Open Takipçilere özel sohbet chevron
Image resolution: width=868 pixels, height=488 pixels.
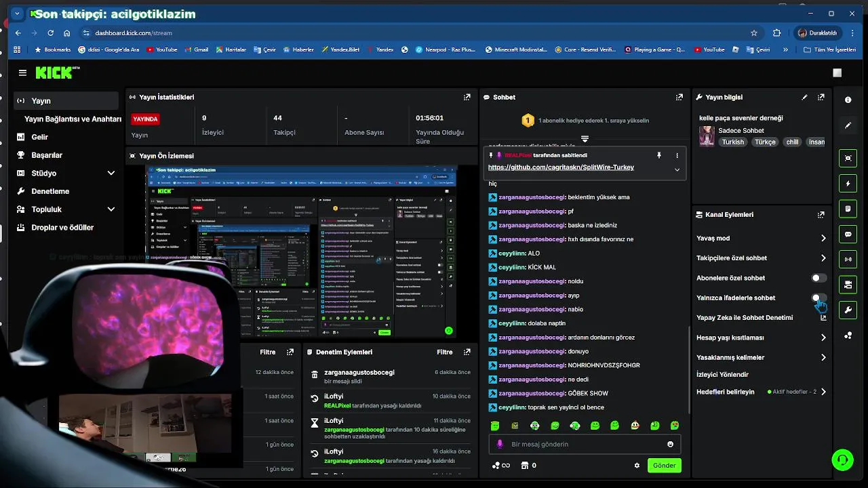coord(823,258)
